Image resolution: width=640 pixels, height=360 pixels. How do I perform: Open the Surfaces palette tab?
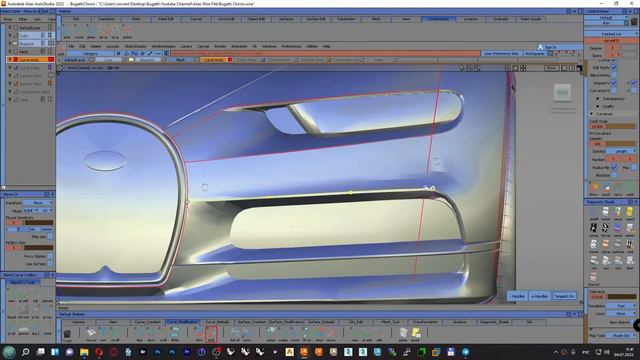(286, 19)
